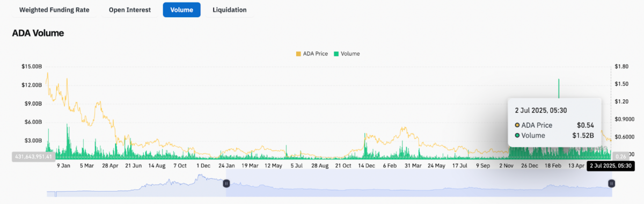Click the $15.00B left axis label
Image resolution: width=644 pixels, height=204 pixels.
[32, 67]
